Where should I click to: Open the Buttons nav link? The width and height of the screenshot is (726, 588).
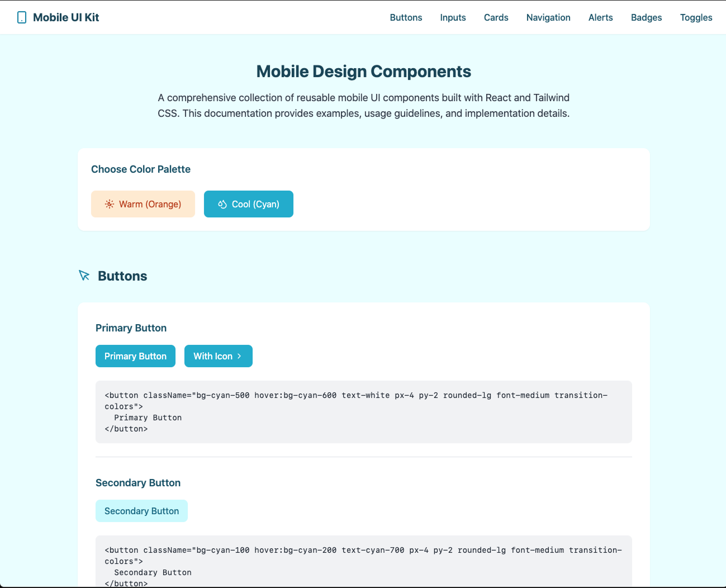pos(406,17)
